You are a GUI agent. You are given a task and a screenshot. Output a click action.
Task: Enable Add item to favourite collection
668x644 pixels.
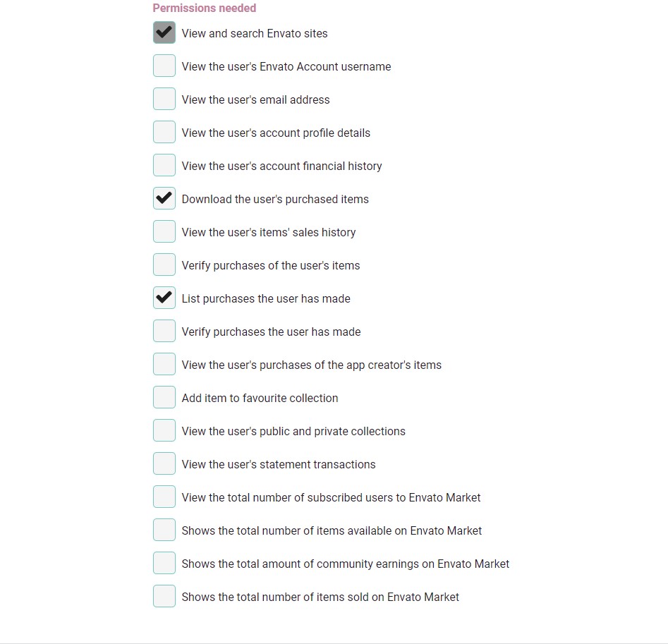click(x=164, y=398)
